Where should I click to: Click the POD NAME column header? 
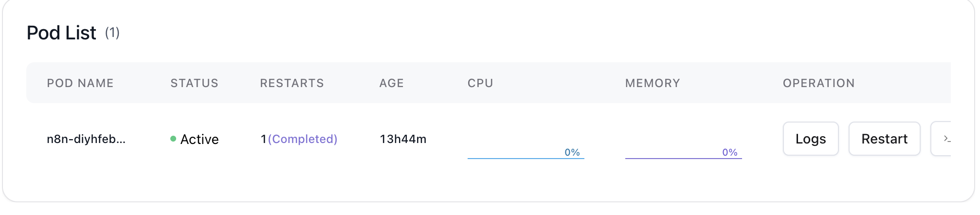tap(80, 83)
